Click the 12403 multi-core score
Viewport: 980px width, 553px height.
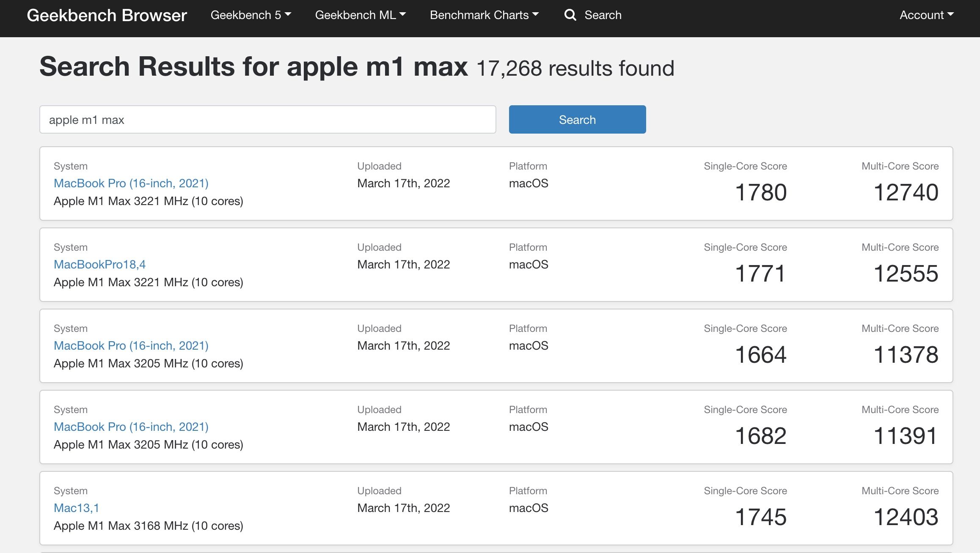click(x=906, y=517)
